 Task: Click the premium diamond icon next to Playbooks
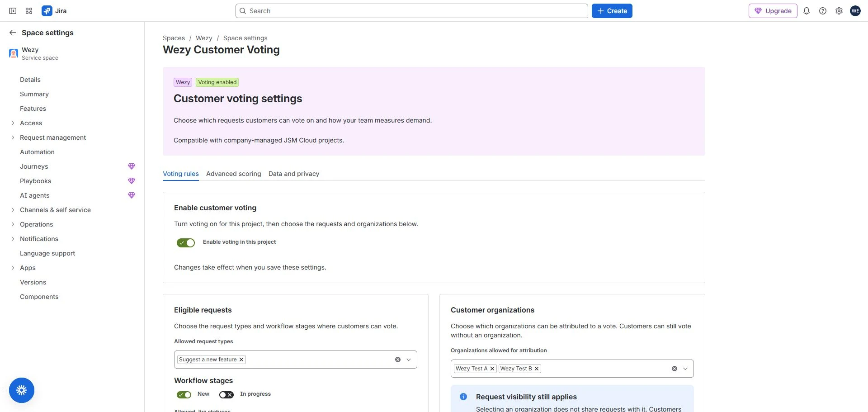click(132, 181)
